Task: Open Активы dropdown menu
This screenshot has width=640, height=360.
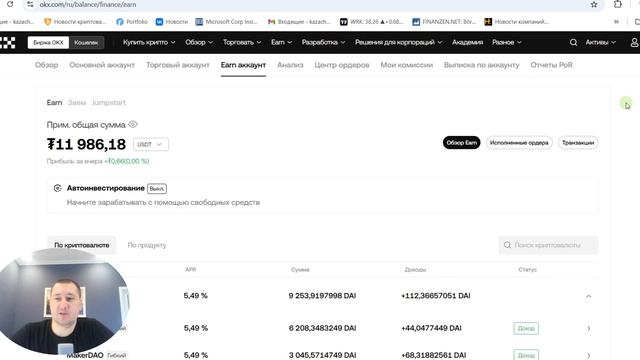Action: (x=600, y=42)
